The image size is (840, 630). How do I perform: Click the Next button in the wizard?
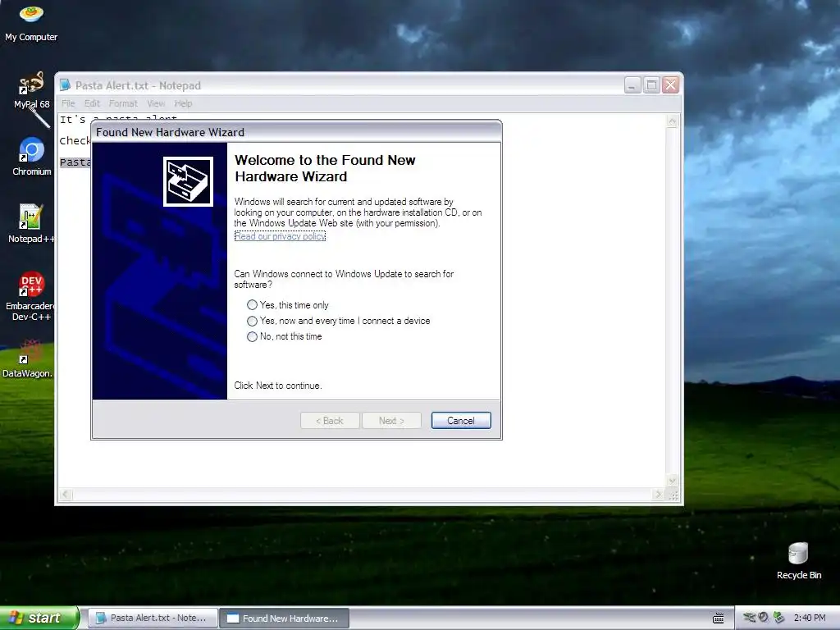pyautogui.click(x=391, y=421)
